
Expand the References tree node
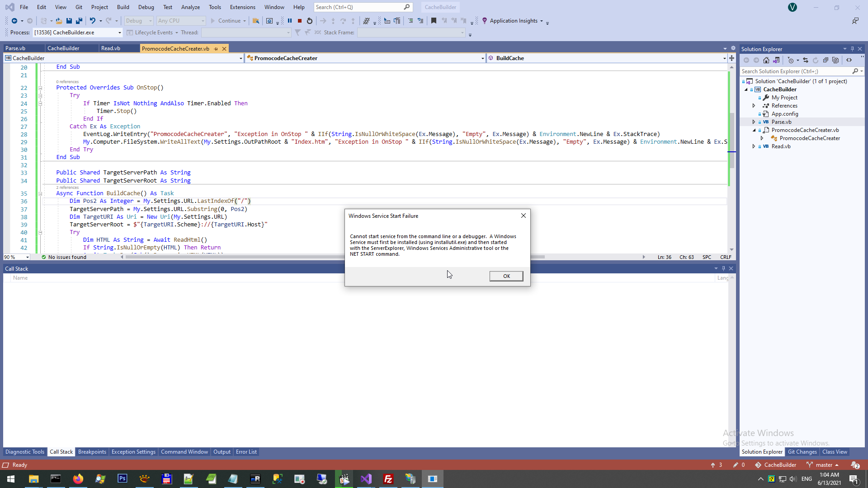754,106
